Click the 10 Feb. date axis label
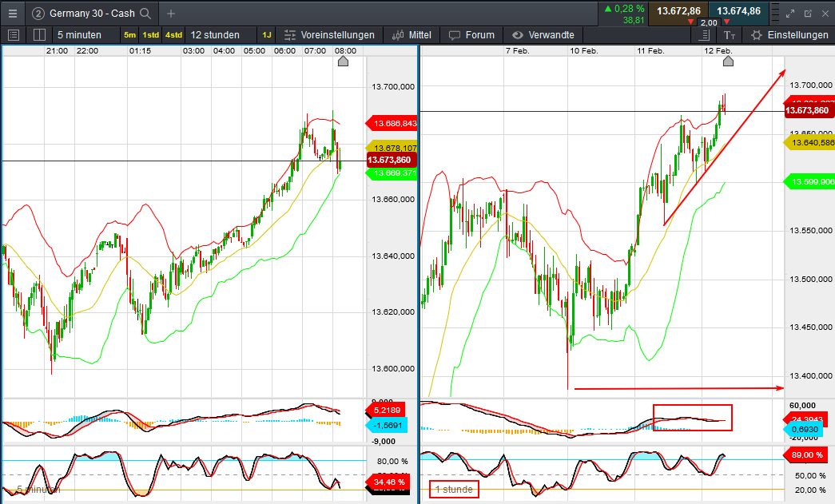This screenshot has height=504, width=835. [584, 50]
